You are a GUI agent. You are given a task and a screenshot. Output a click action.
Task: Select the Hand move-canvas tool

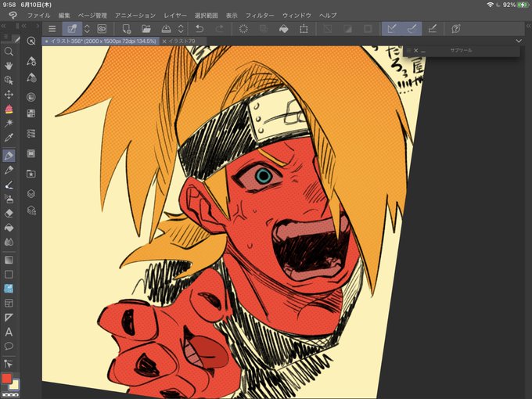pos(9,66)
